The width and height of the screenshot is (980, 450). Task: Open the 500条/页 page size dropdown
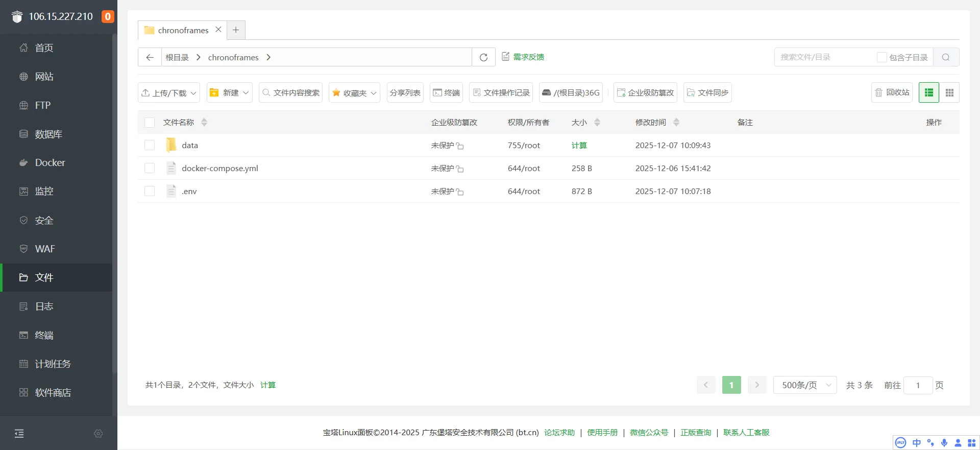tap(805, 385)
